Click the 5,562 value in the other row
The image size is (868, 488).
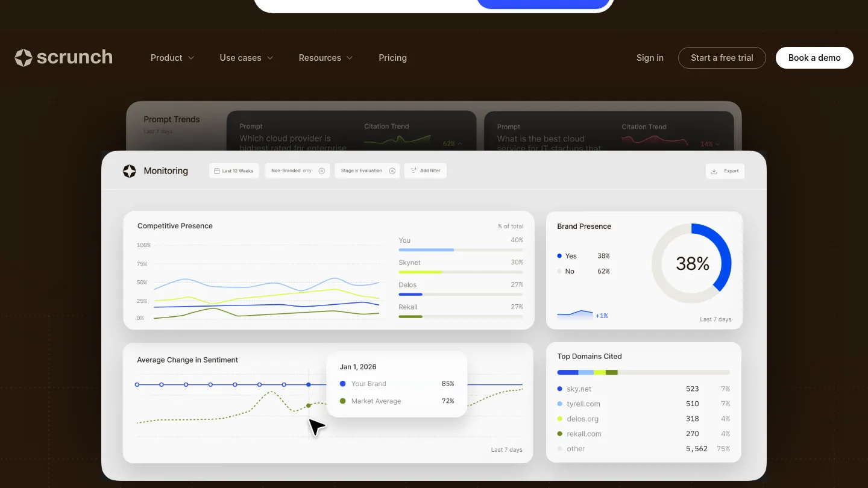click(x=697, y=449)
